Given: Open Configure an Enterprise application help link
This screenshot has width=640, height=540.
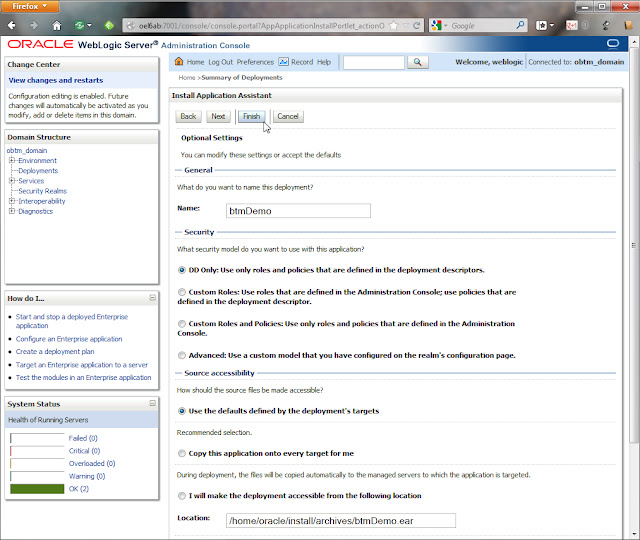Looking at the screenshot, I should pyautogui.click(x=69, y=339).
